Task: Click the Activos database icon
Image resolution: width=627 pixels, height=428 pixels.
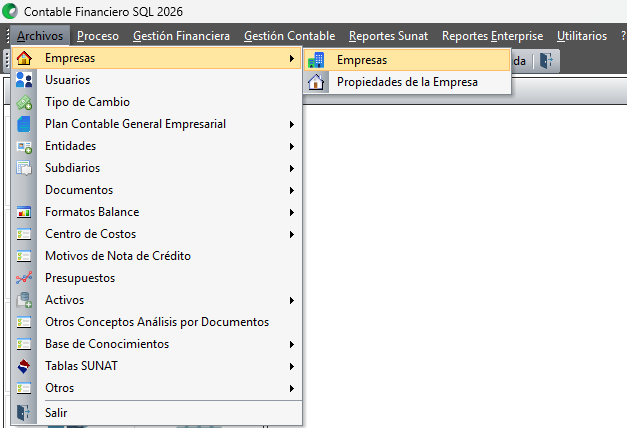Action: pyautogui.click(x=24, y=300)
